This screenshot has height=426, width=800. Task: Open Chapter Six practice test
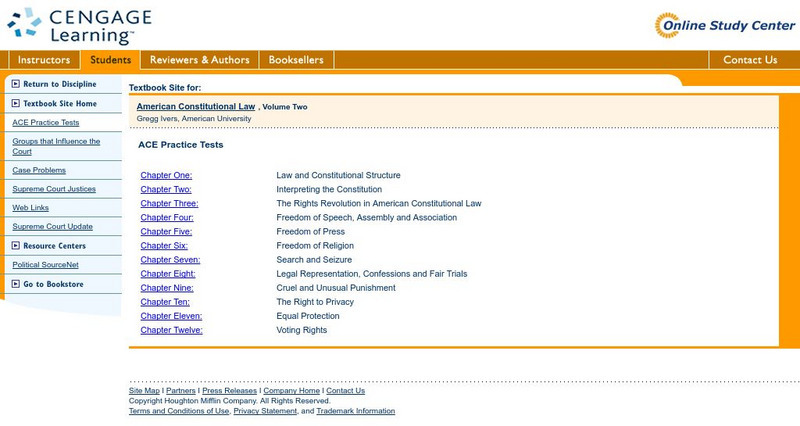[x=164, y=245]
